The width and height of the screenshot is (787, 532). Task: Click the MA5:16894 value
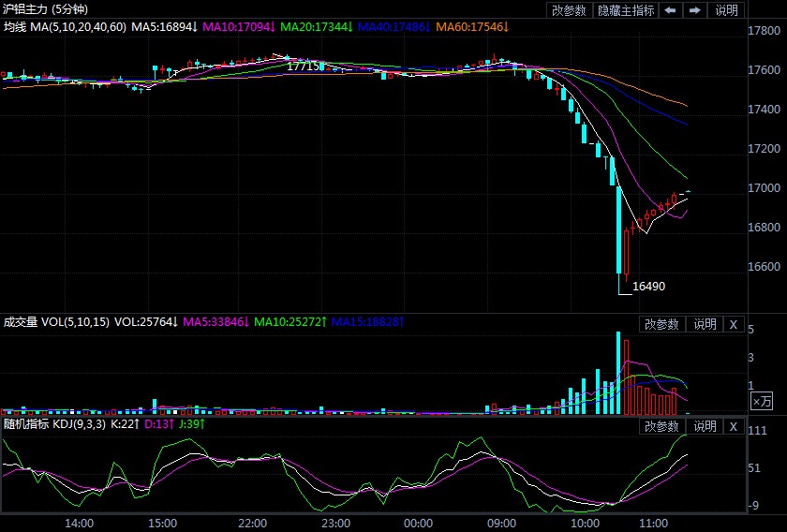165,26
